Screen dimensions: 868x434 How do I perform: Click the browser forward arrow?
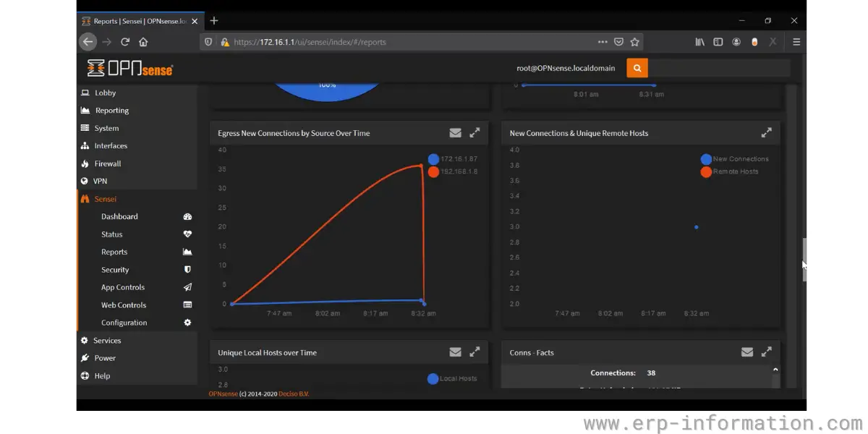pyautogui.click(x=107, y=42)
